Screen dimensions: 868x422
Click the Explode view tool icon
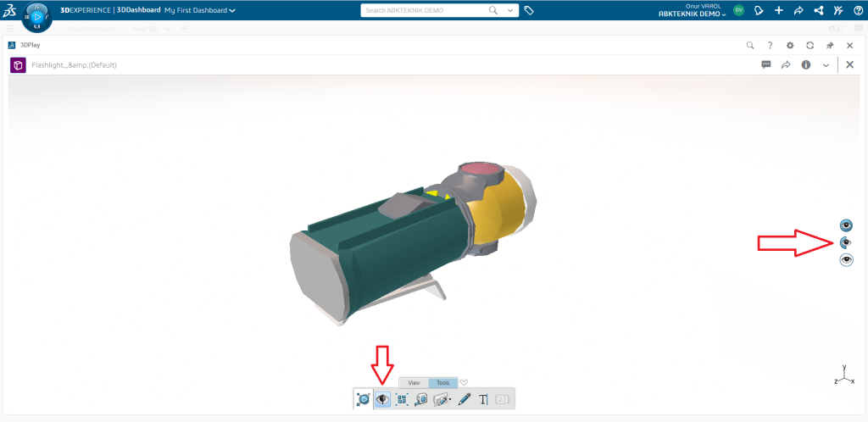(x=402, y=399)
